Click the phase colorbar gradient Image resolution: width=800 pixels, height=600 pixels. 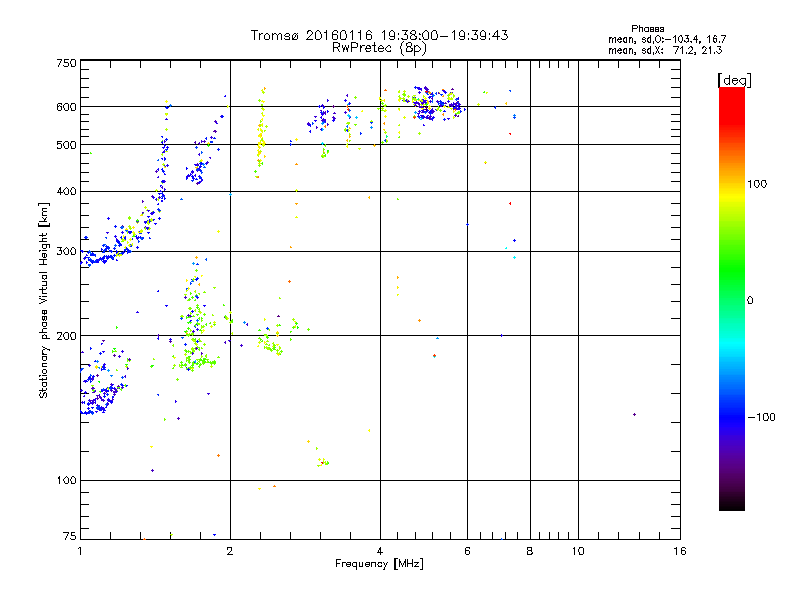[732, 298]
